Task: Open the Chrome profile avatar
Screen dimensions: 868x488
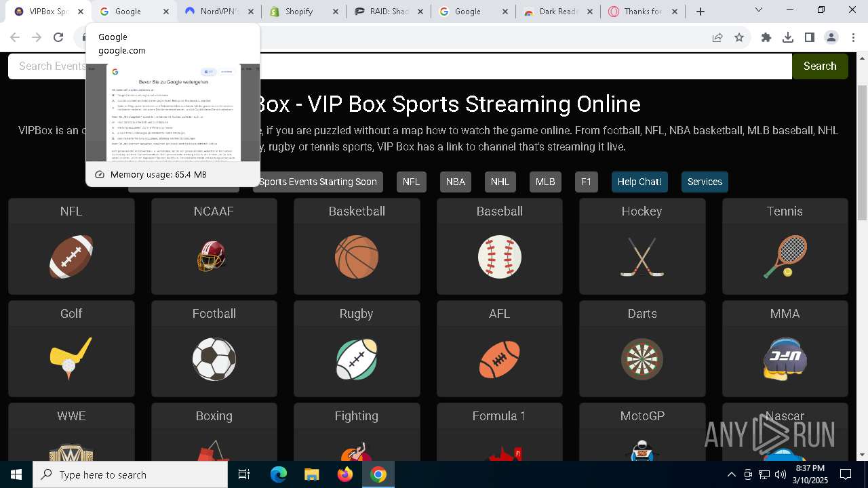Action: coord(831,37)
